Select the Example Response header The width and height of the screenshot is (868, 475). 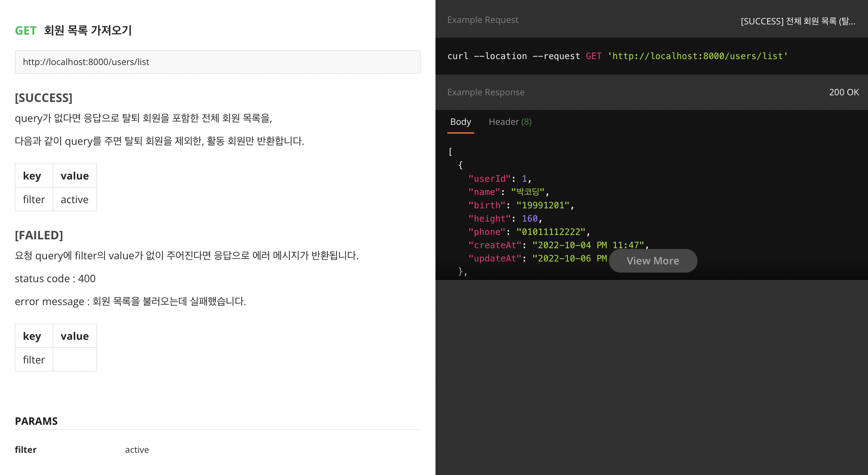(486, 92)
